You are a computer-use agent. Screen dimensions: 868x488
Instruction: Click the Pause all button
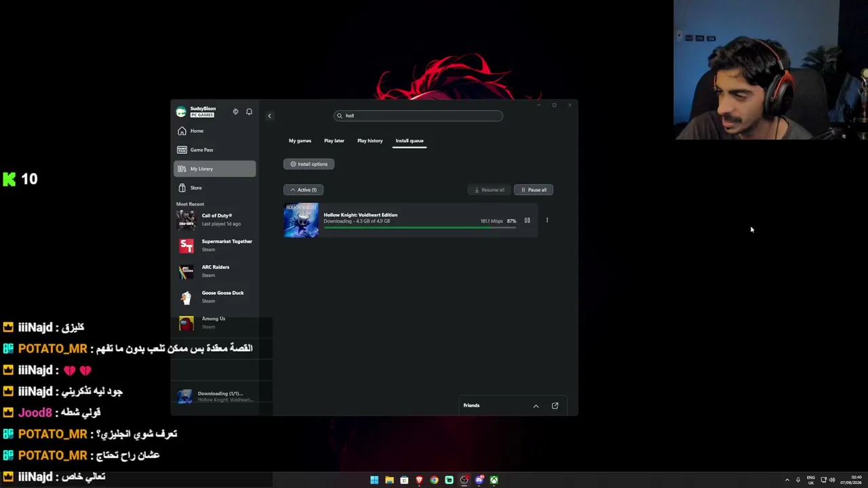pos(534,190)
